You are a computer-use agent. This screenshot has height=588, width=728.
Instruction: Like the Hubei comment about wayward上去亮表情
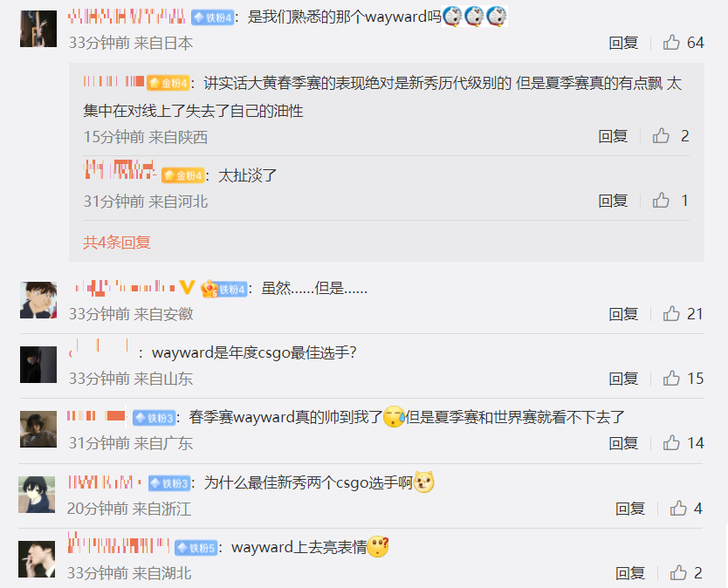coord(678,573)
